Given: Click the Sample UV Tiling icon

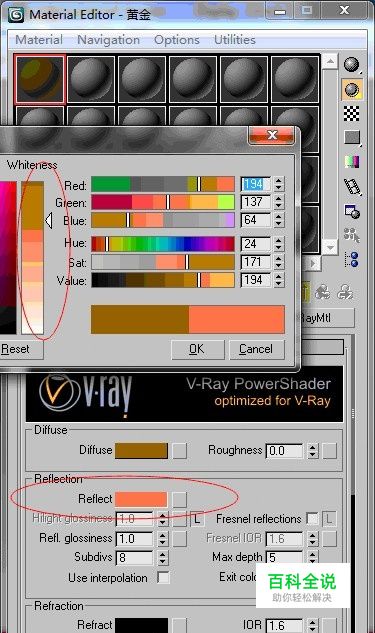Looking at the screenshot, I should click(x=352, y=138).
